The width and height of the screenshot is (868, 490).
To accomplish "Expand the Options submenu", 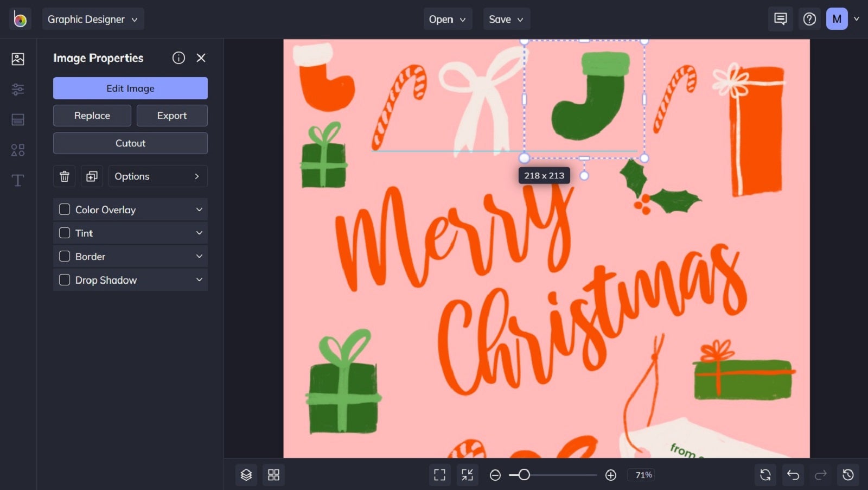I will coord(158,176).
